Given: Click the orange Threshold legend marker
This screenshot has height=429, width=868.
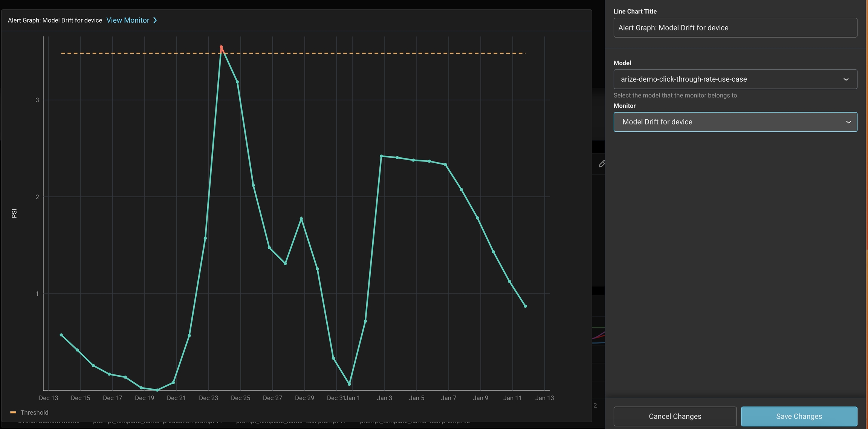Looking at the screenshot, I should (x=13, y=412).
